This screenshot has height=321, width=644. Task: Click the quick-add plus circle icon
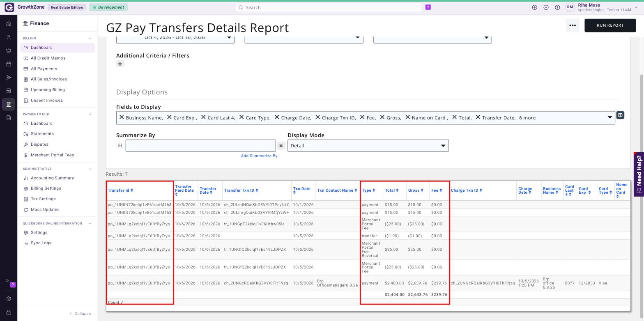click(x=534, y=7)
